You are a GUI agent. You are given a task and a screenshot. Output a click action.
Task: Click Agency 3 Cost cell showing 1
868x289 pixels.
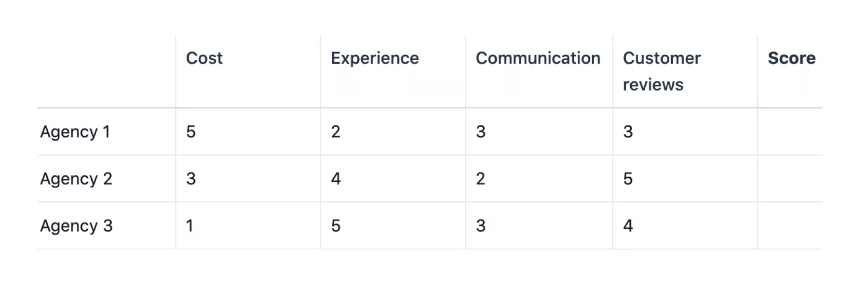coord(248,226)
